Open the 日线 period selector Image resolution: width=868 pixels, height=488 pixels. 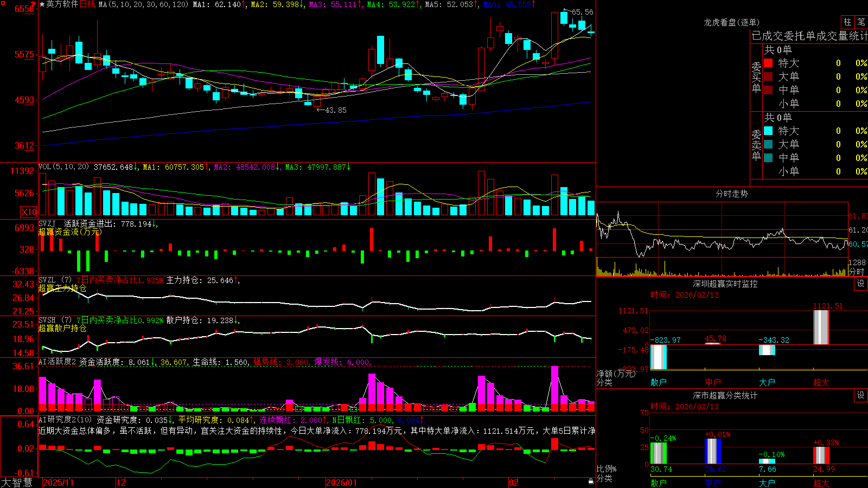coord(87,4)
